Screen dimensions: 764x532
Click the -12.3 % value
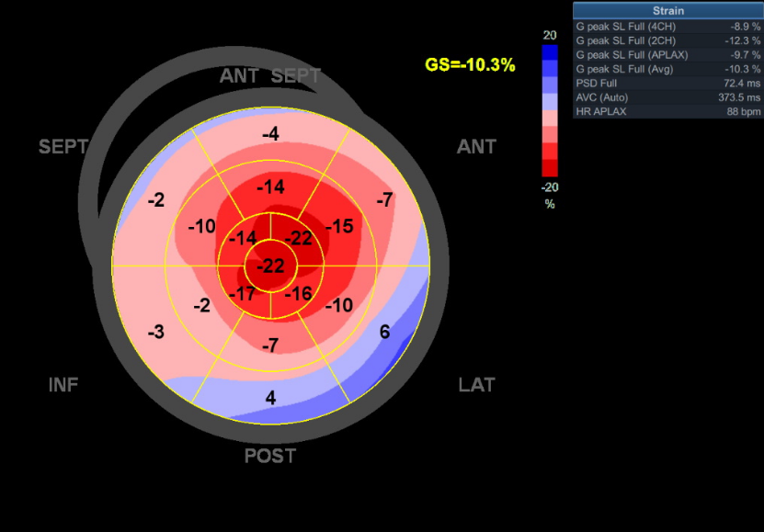click(743, 40)
